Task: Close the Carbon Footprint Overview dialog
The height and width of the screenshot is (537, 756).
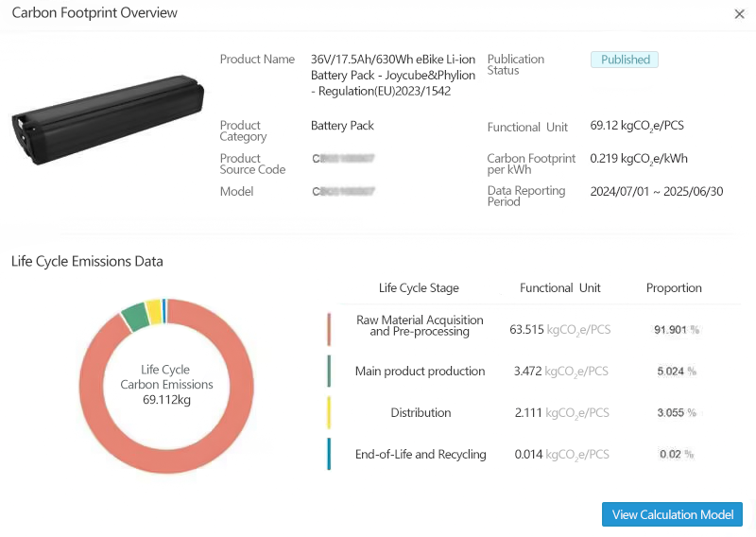Action: 739,14
